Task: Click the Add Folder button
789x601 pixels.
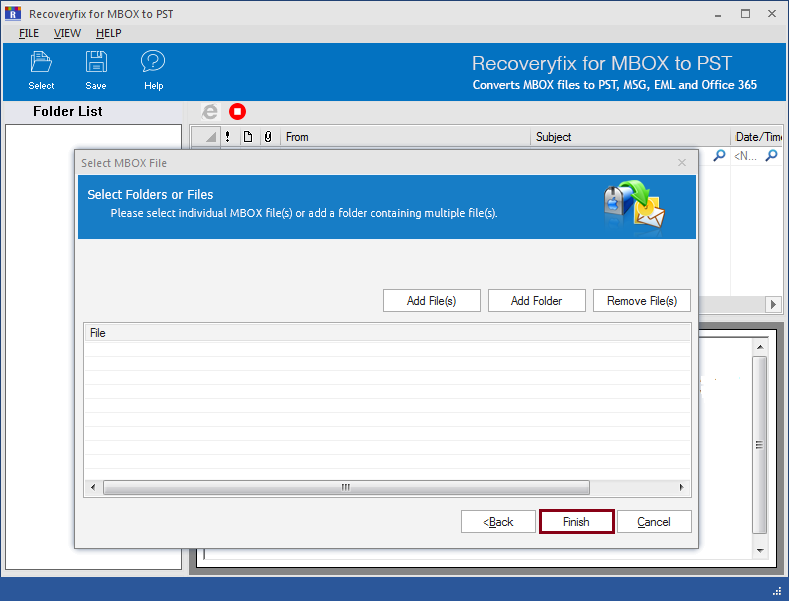Action: [x=536, y=300]
